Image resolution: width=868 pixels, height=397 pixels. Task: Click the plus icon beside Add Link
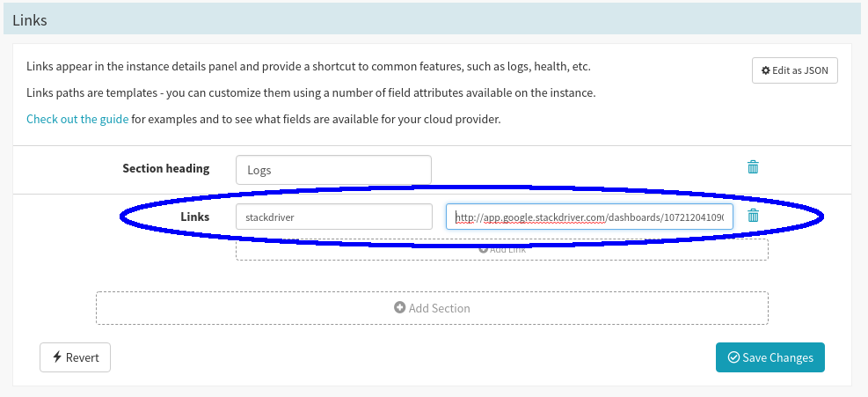pos(483,249)
